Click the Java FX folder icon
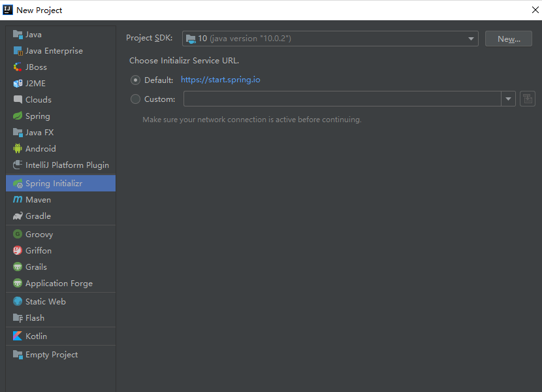The image size is (542, 392). 18,132
